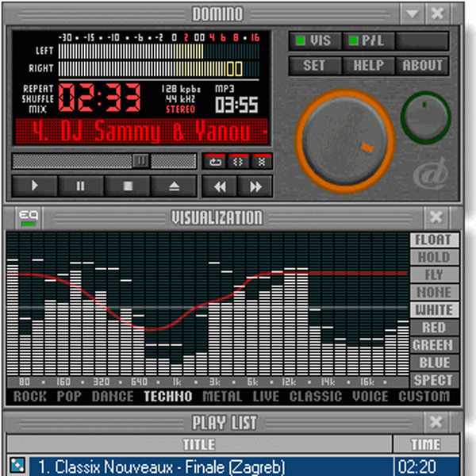
Task: Click the MIX status indicator label
Action: click(x=37, y=109)
